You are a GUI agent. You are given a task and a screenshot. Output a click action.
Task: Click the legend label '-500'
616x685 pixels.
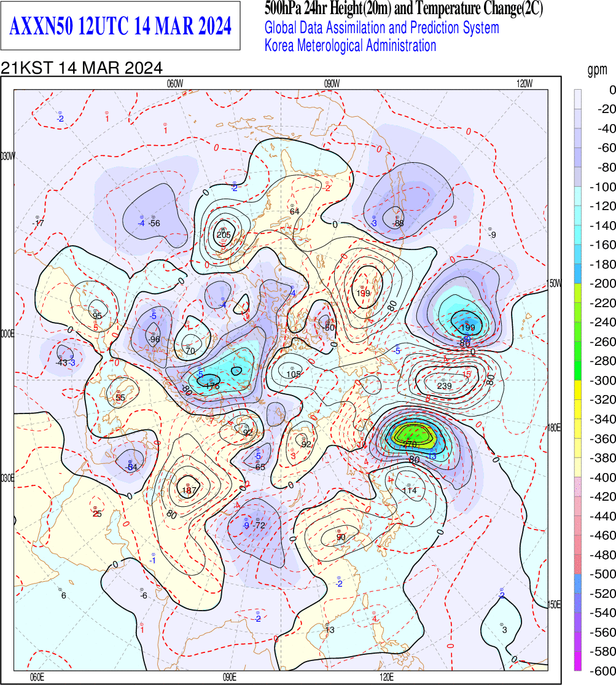click(602, 574)
